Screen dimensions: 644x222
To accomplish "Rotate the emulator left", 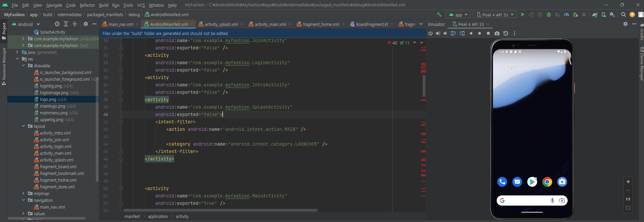I will (x=453, y=33).
